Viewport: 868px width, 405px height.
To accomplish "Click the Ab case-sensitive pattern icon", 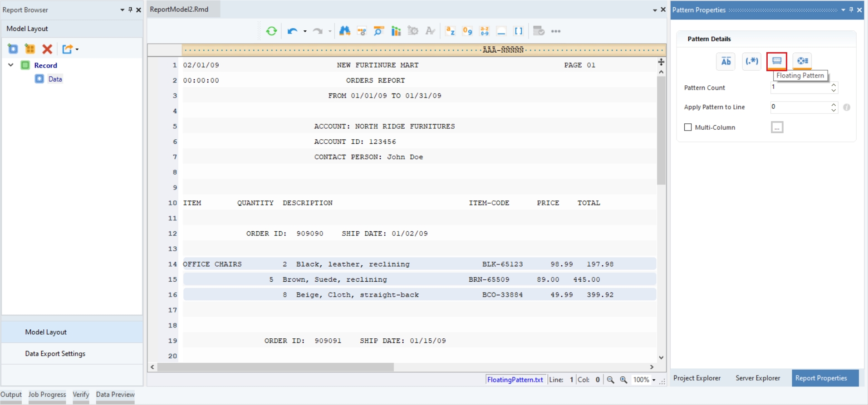I will pyautogui.click(x=726, y=61).
